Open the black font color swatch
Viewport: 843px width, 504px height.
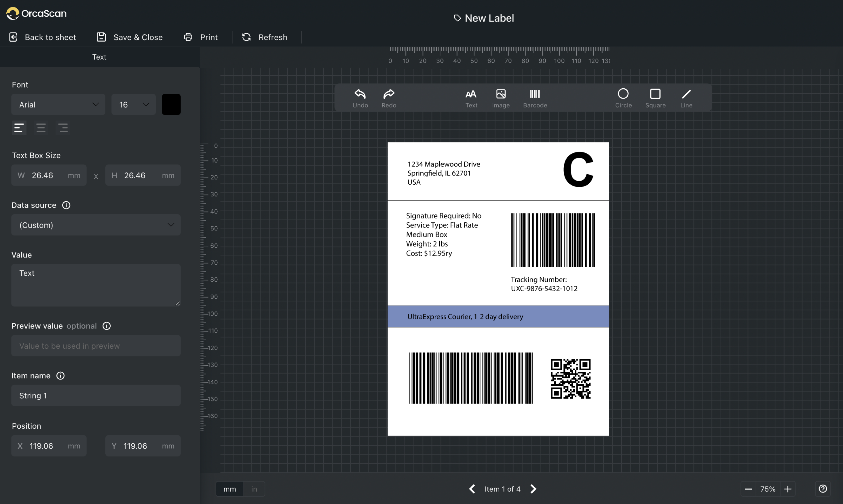tap(171, 104)
